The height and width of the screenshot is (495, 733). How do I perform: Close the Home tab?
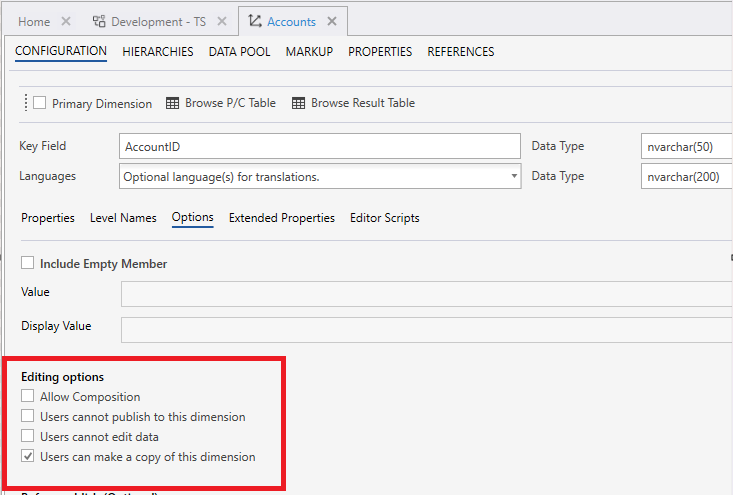click(66, 21)
